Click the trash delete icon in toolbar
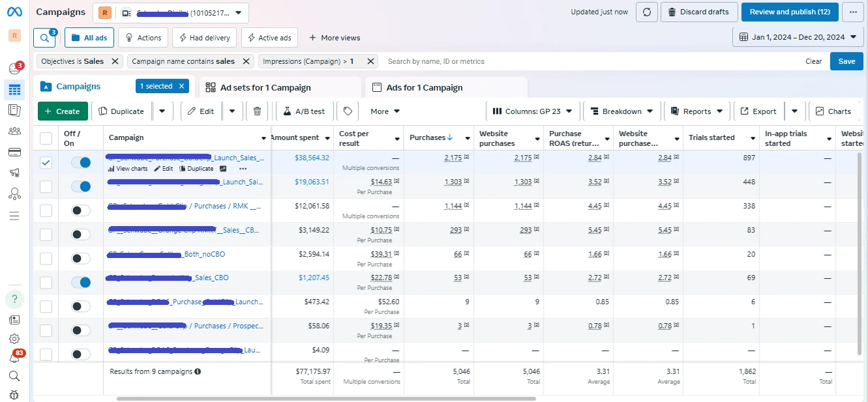The image size is (868, 402). tap(257, 111)
